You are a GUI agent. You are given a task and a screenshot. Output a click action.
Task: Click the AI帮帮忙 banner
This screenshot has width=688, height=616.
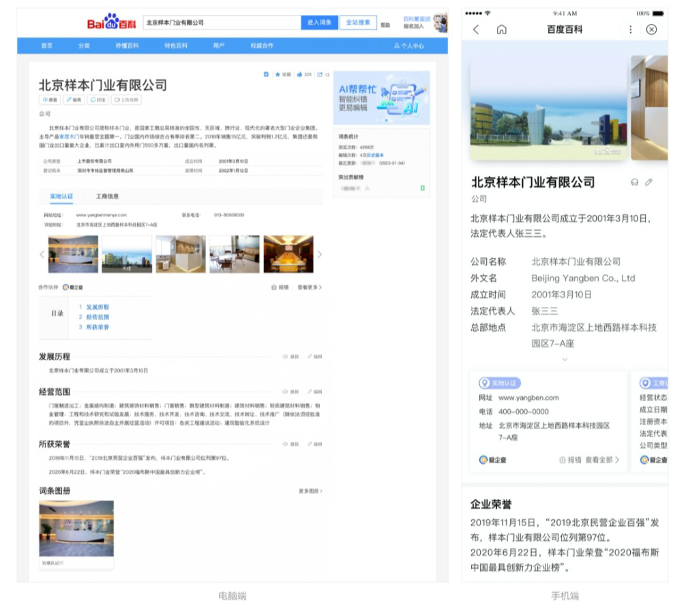(381, 98)
